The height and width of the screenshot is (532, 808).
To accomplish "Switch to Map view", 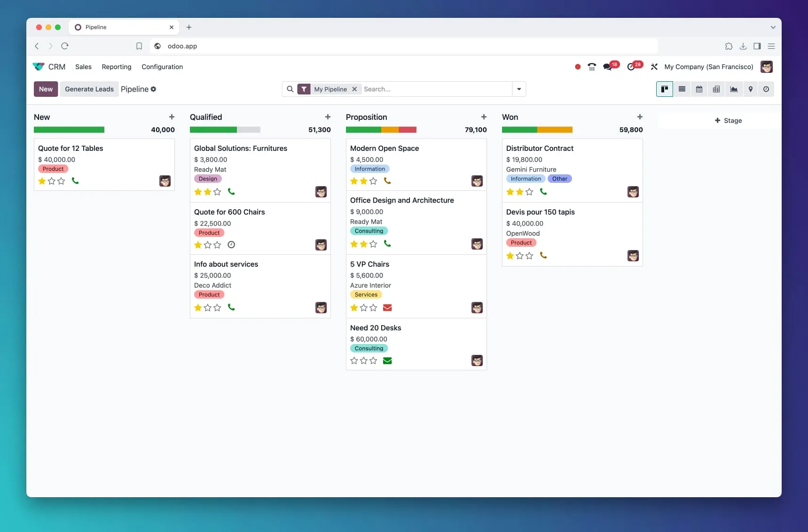I will 751,89.
